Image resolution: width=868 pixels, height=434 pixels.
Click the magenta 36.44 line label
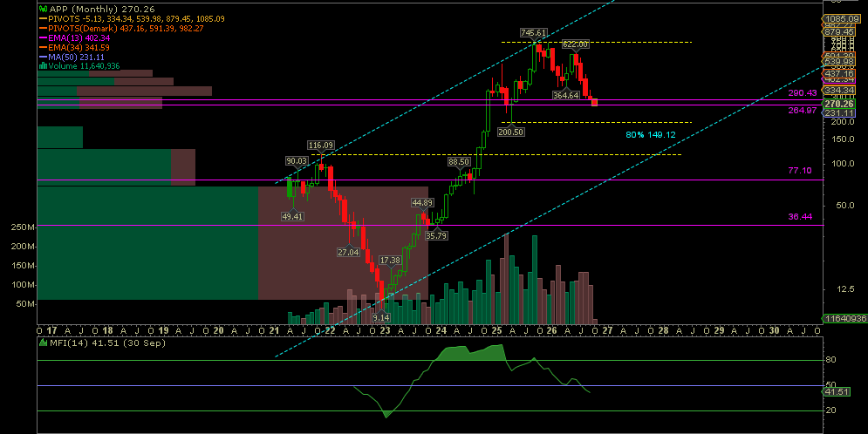800,217
